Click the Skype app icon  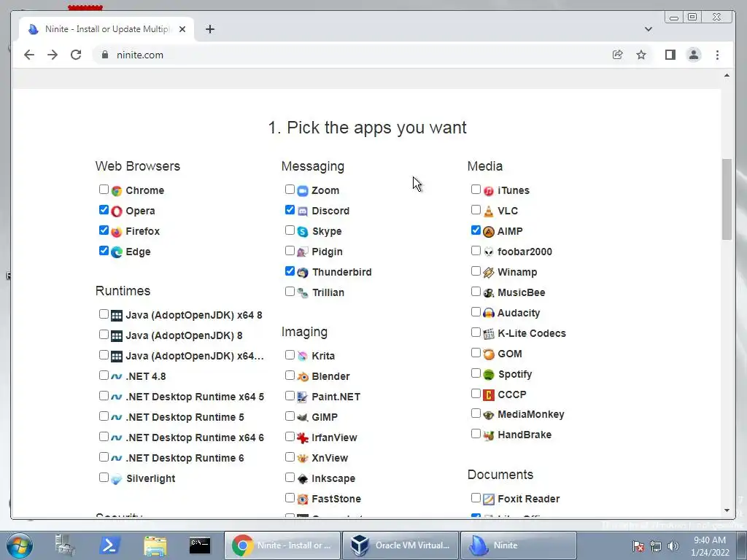tap(303, 232)
